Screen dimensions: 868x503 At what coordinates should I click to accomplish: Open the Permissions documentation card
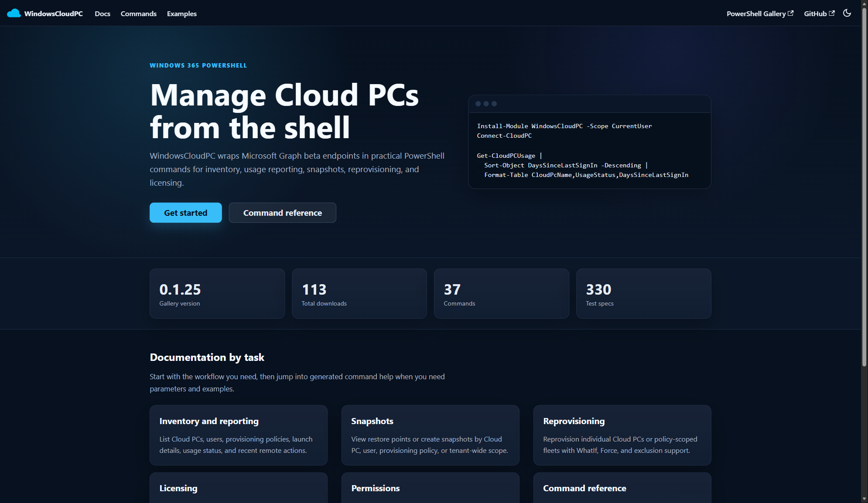(x=431, y=488)
